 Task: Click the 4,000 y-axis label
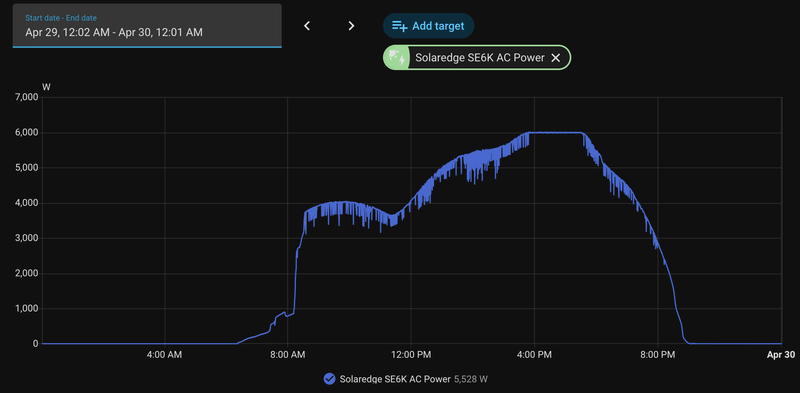click(x=27, y=203)
